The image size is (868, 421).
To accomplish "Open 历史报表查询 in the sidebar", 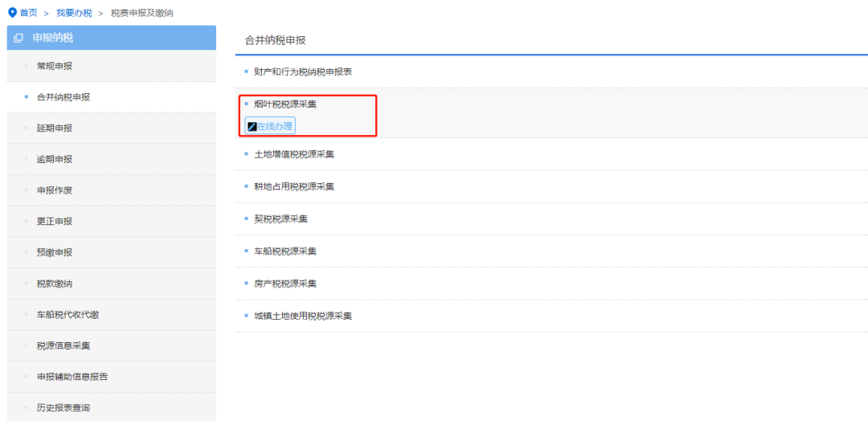I will [111, 407].
